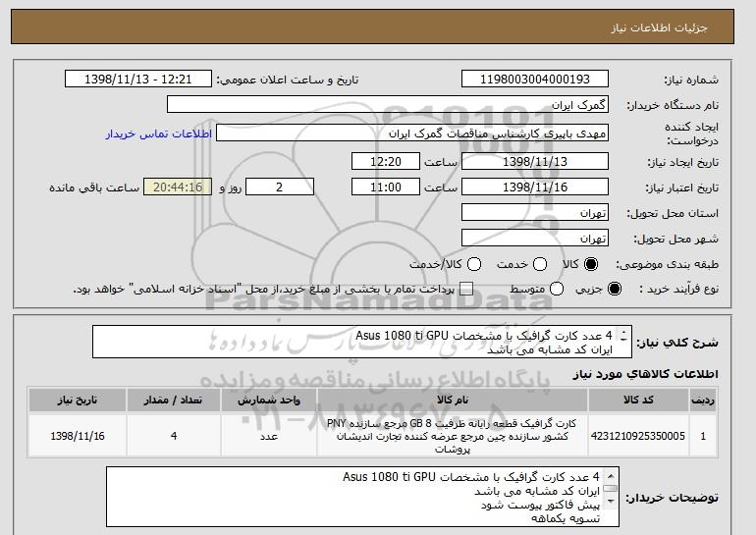Click the اطلاعات کالاهای مورد نیاز heading
This screenshot has height=535, width=756.
click(646, 374)
